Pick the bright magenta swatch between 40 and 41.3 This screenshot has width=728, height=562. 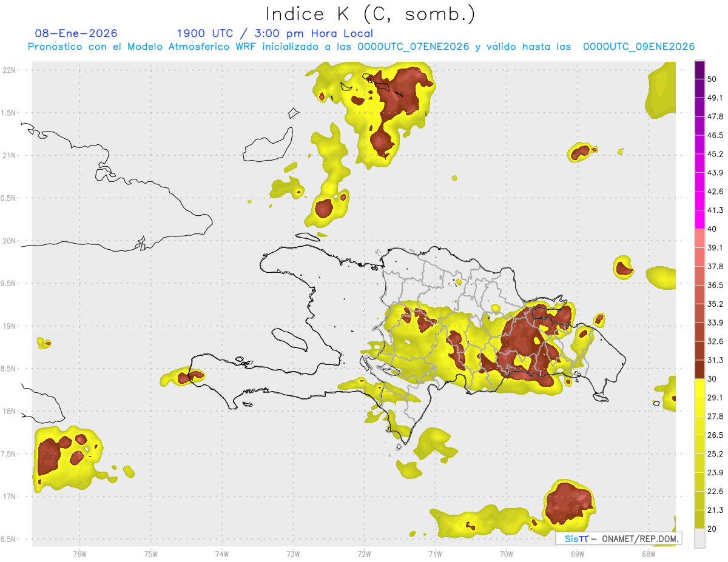[x=700, y=219]
